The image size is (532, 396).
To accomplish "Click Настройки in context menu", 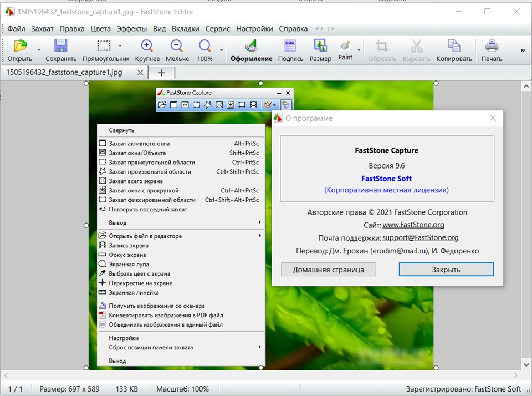I will coord(181,338).
